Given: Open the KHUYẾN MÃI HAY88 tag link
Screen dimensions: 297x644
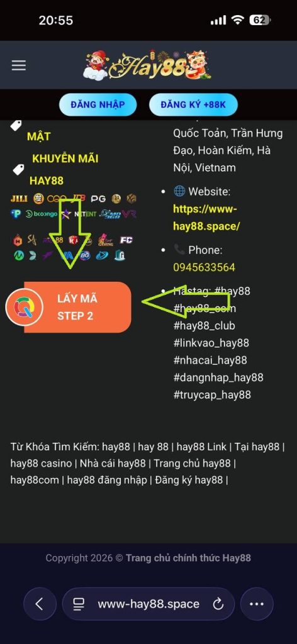Looking at the screenshot, I should click(x=64, y=169).
